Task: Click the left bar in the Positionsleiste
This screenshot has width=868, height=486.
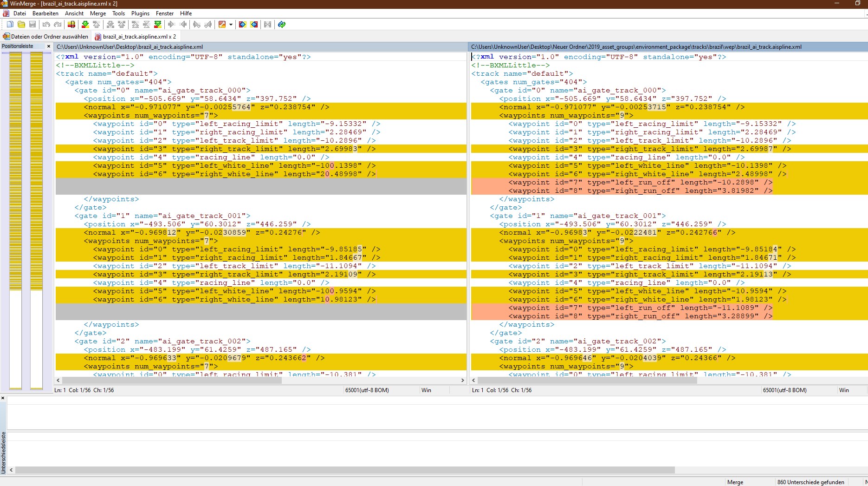Action: [15, 221]
